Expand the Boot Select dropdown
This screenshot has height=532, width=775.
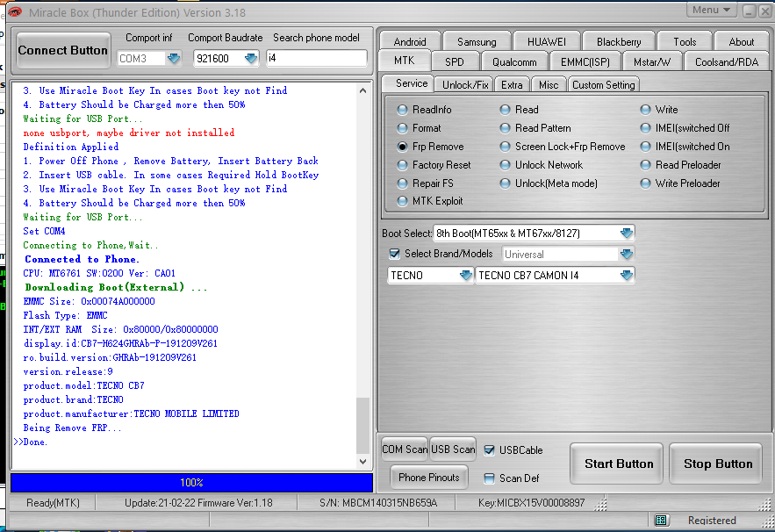[626, 233]
